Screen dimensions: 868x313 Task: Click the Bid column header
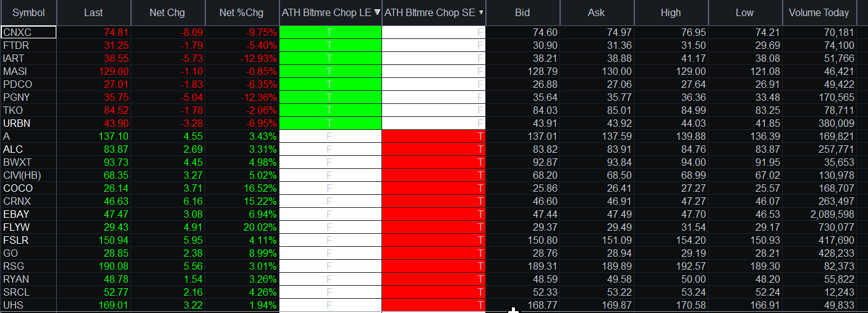pyautogui.click(x=523, y=12)
